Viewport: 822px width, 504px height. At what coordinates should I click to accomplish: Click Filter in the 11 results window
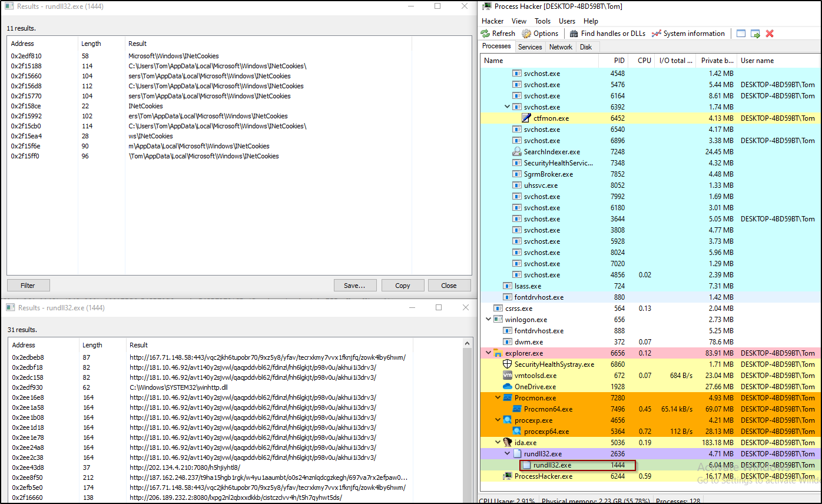click(x=28, y=286)
